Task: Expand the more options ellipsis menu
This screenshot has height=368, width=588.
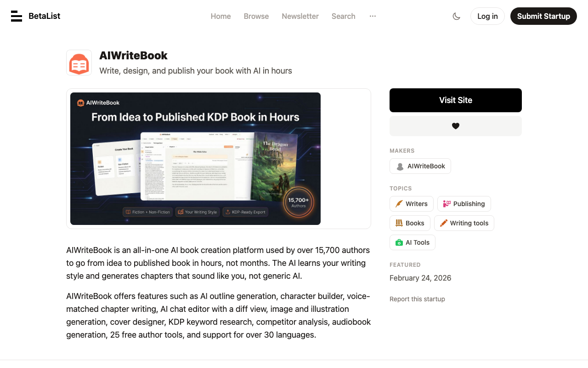Action: (373, 16)
